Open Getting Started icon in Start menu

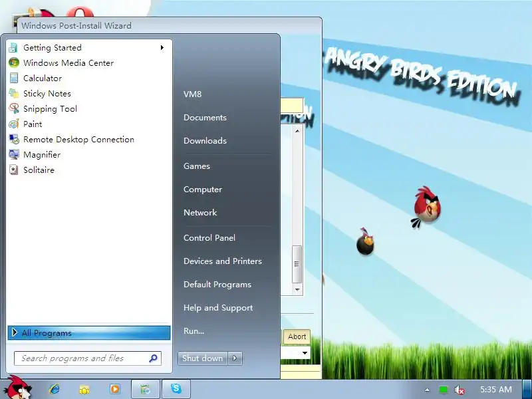click(x=13, y=48)
